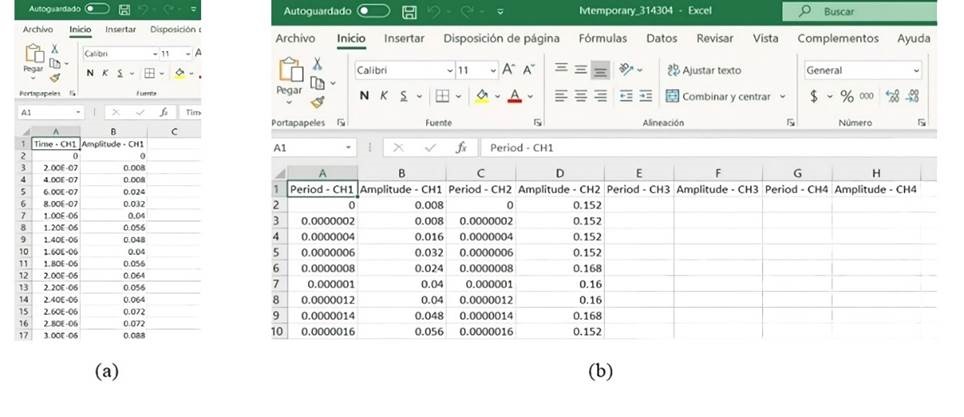Viewport: 964px width, 417px height.
Task: Expand the Combinar y centrar dropdown arrow
Action: click(x=782, y=96)
